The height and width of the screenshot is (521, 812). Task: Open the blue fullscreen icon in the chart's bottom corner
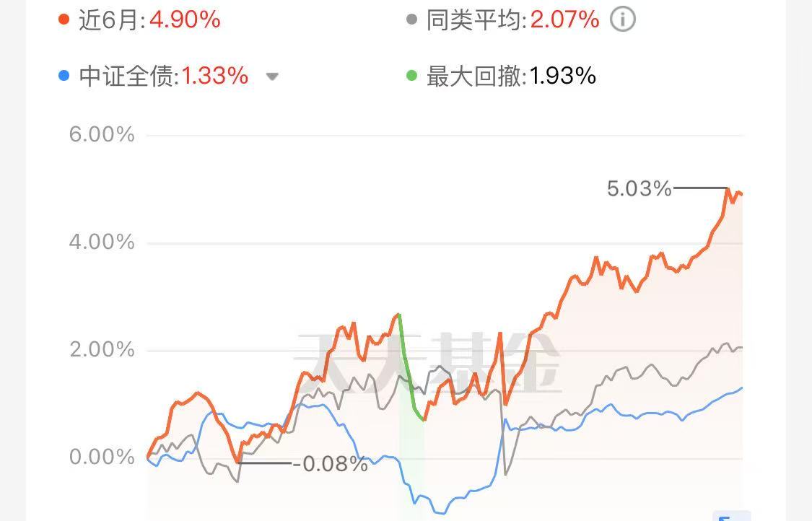pyautogui.click(x=731, y=516)
